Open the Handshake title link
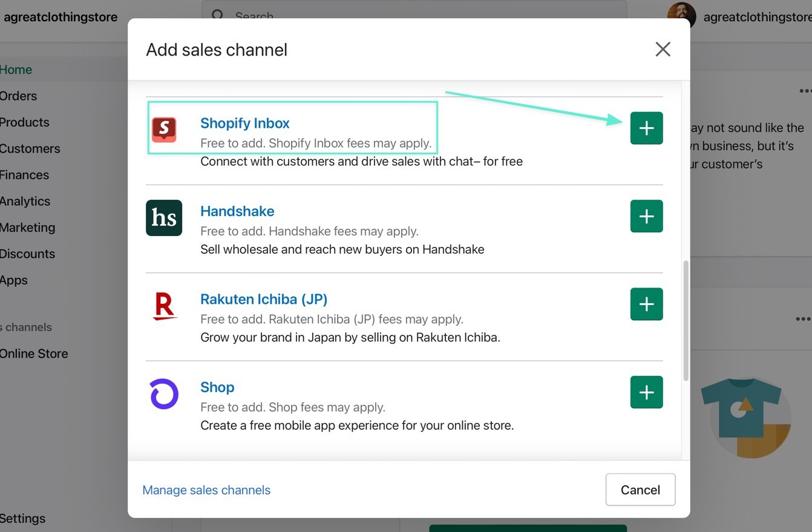Image resolution: width=812 pixels, height=532 pixels. point(237,211)
